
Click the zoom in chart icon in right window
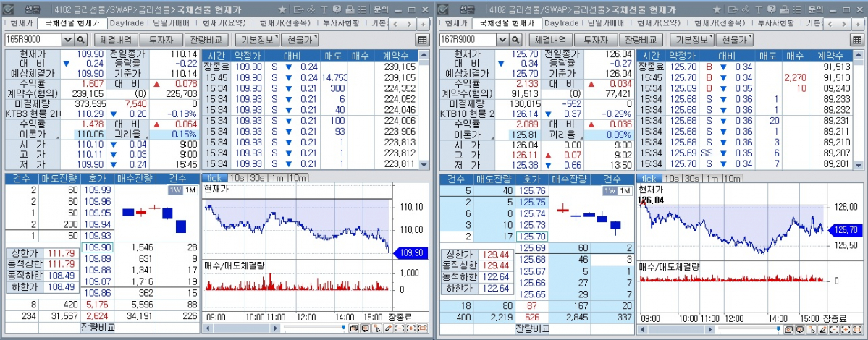[x=846, y=328]
